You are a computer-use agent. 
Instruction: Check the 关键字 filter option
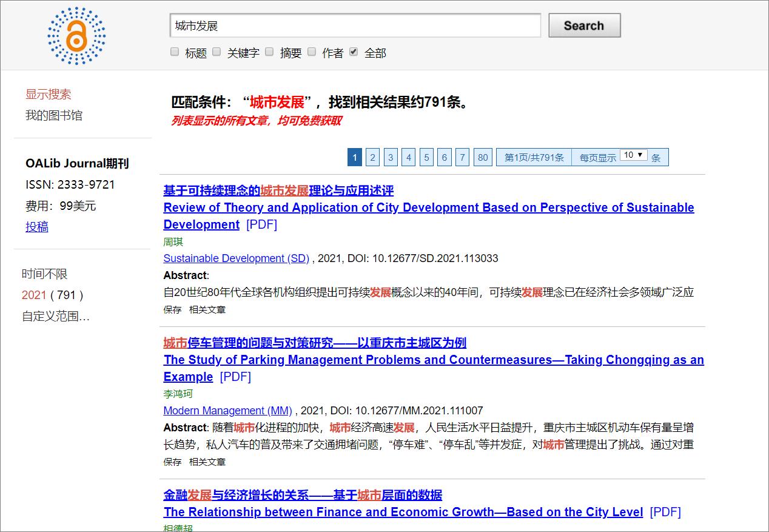[217, 52]
